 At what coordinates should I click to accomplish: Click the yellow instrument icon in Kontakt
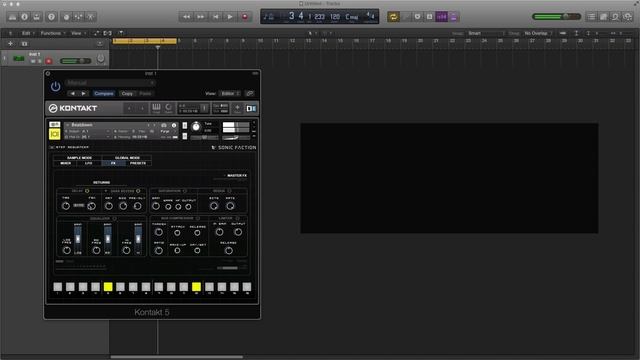click(x=55, y=134)
